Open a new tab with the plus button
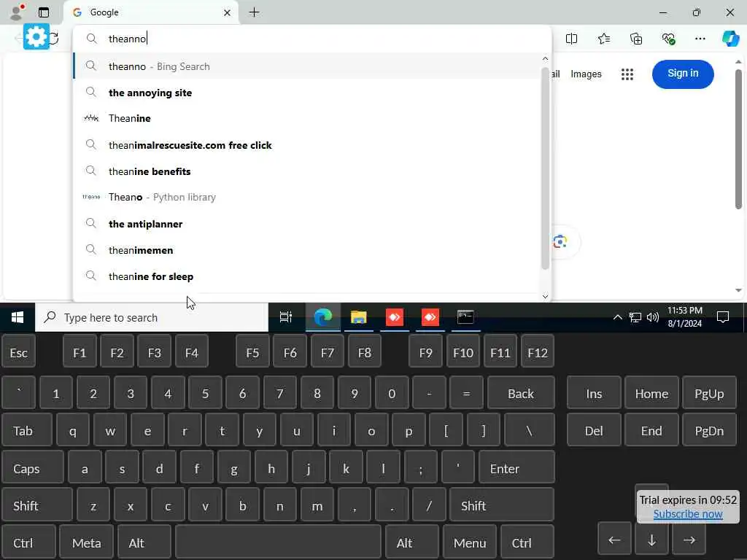Viewport: 747px width, 560px height. [x=255, y=12]
